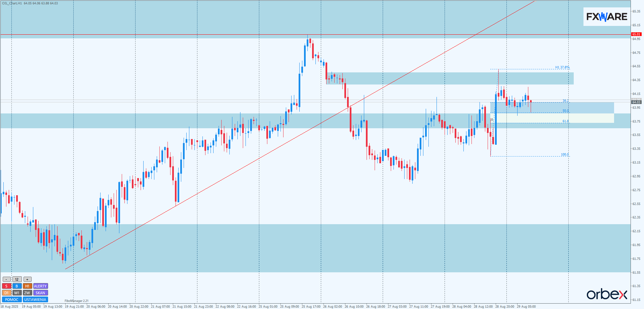
Task: Click the minus button beside the 12 value
Action: click(6, 279)
